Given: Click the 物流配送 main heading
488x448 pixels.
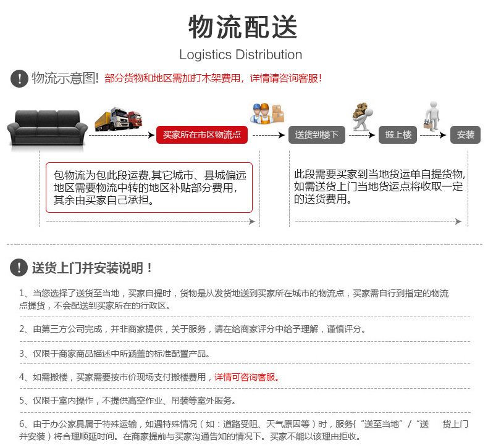Looking at the screenshot, I should point(243,27).
